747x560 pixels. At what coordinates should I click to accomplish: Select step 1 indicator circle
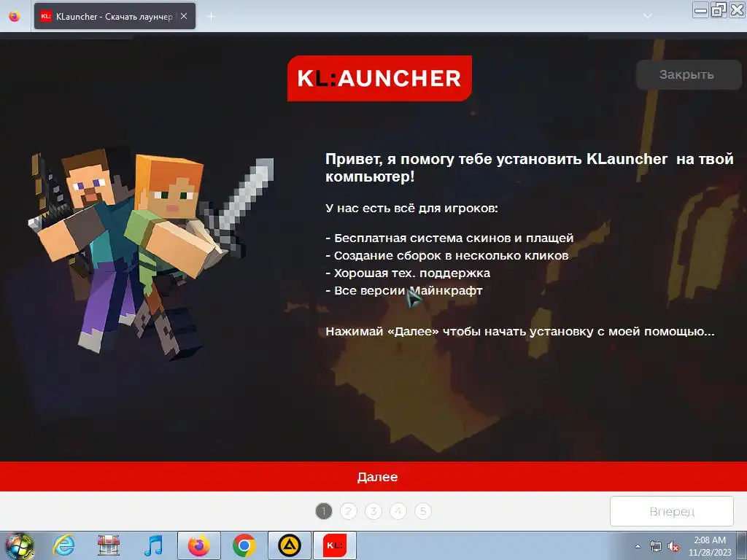tap(324, 511)
